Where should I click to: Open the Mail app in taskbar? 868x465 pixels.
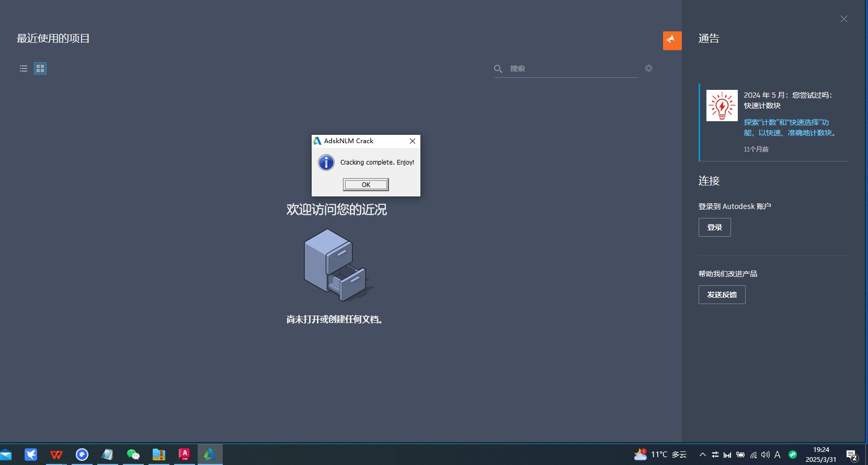[6, 455]
